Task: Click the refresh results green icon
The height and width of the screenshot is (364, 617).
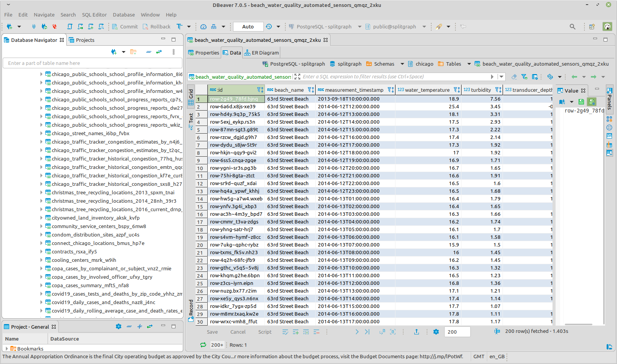Action: (x=203, y=345)
